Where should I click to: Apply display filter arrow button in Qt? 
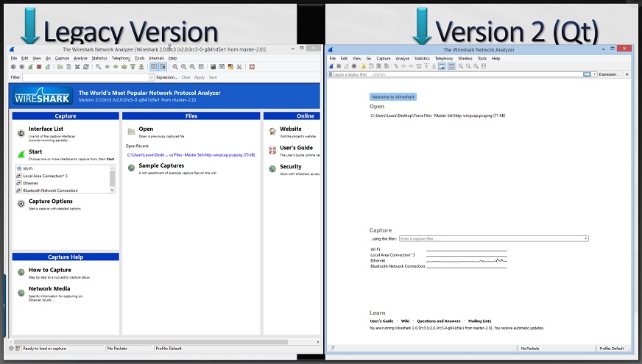587,74
